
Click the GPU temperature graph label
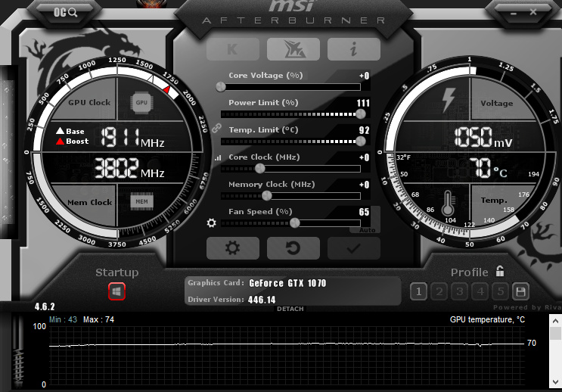[x=487, y=319]
